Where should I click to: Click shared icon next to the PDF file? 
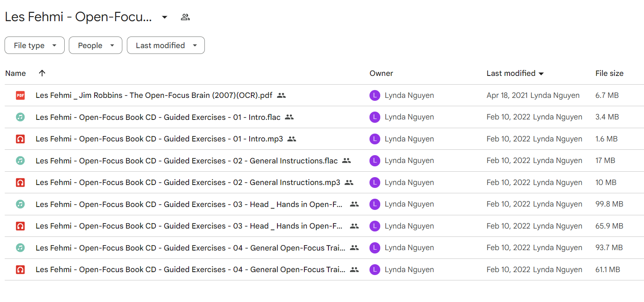pos(281,95)
